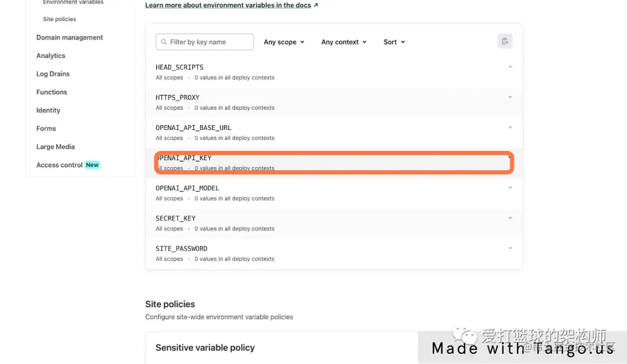Image resolution: width=627 pixels, height=364 pixels.
Task: Open the Any context dropdown
Action: coord(344,42)
